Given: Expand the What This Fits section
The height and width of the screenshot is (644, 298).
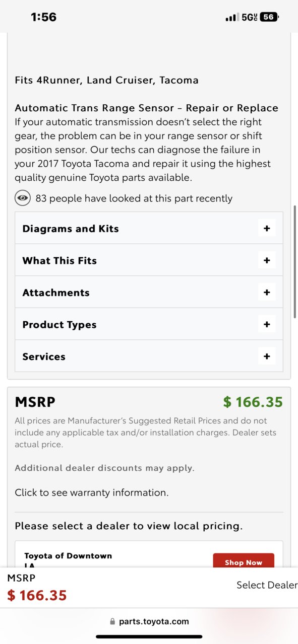Looking at the screenshot, I should [149, 260].
